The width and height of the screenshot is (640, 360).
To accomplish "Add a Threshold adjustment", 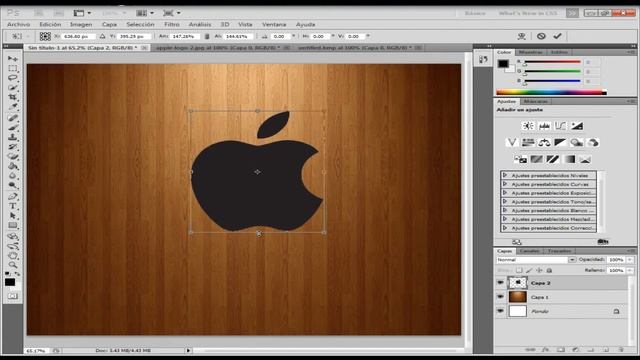I will click(x=553, y=159).
